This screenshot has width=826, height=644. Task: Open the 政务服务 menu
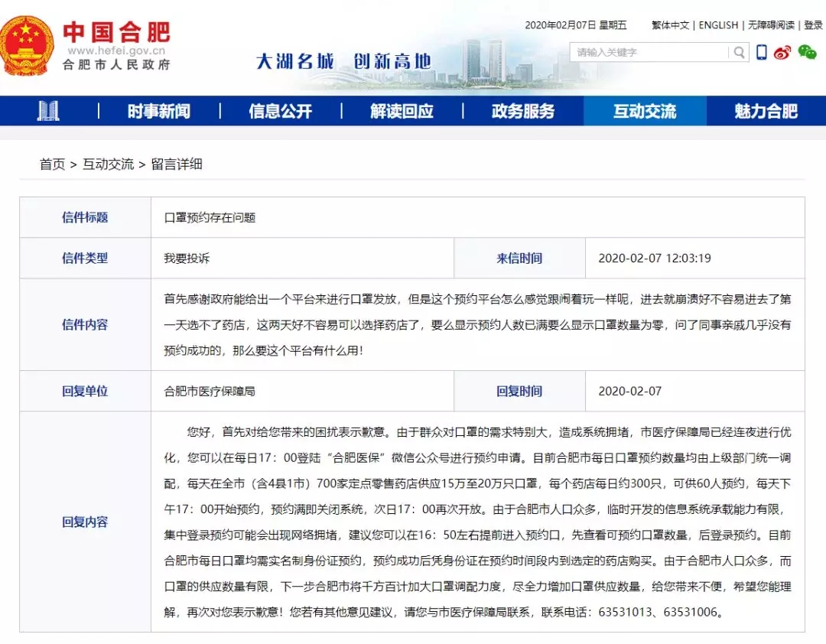pos(523,111)
